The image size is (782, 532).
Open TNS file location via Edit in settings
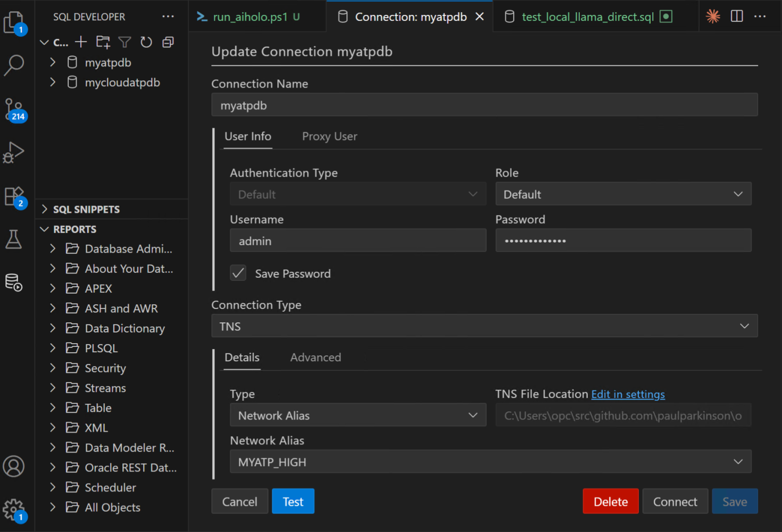point(628,394)
